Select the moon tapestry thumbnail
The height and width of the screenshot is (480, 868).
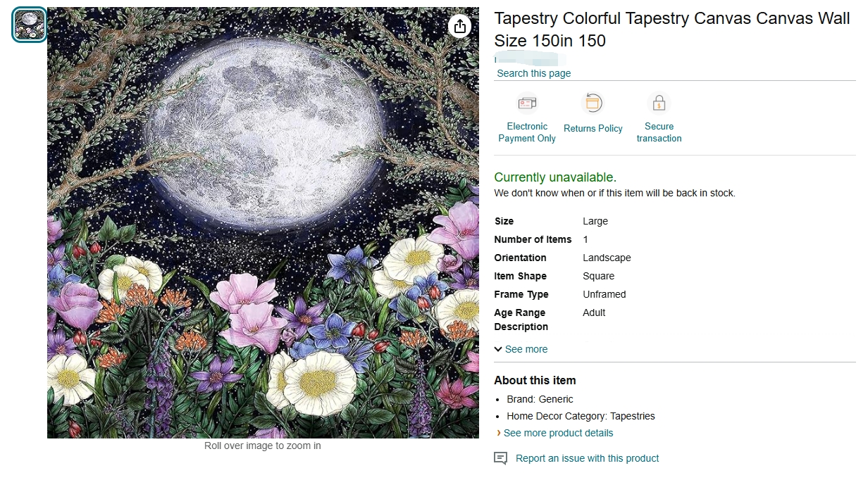[x=30, y=25]
